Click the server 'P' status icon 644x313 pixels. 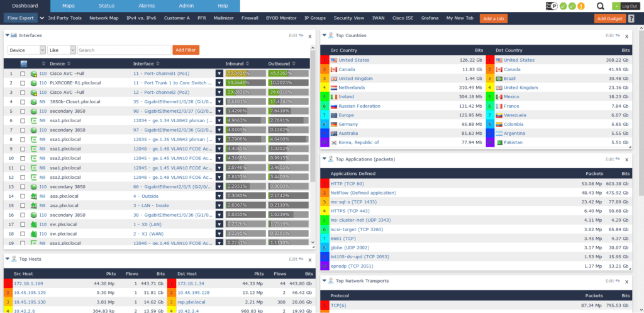pyautogui.click(x=551, y=6)
